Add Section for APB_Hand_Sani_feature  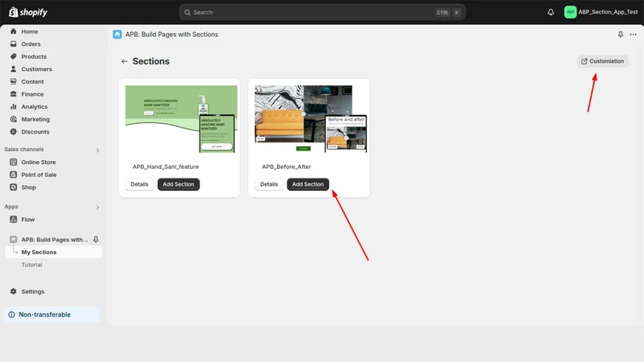tap(178, 184)
